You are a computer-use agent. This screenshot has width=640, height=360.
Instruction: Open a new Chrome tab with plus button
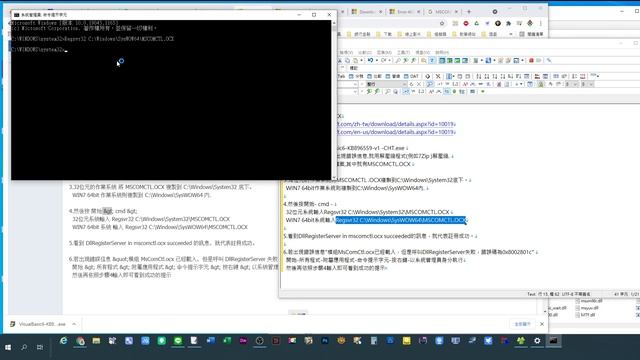click(469, 12)
